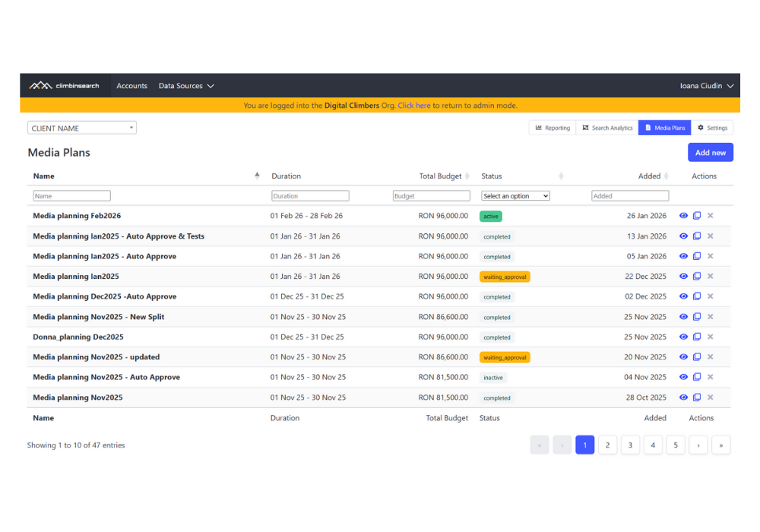View the 05 Jan 2026 Ian2025 - Auto Approve plan
Screen dimensions: 760x532
683,256
